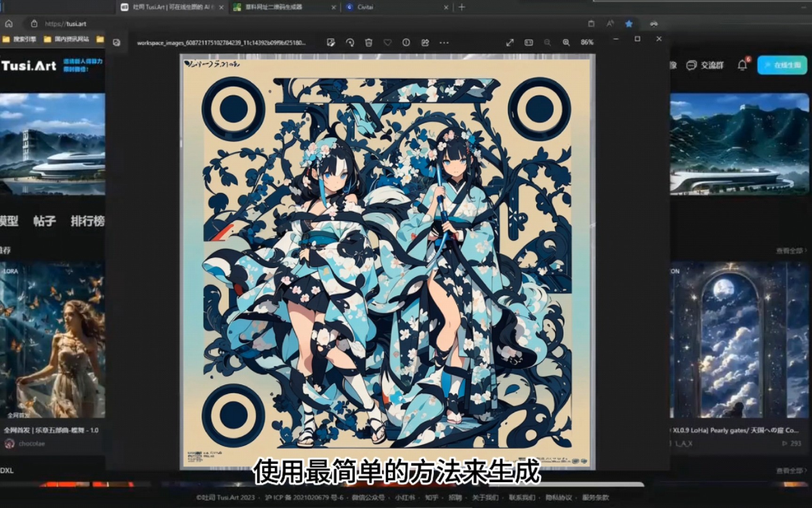812x508 pixels.
Task: Click the chocolae author name
Action: pos(31,443)
